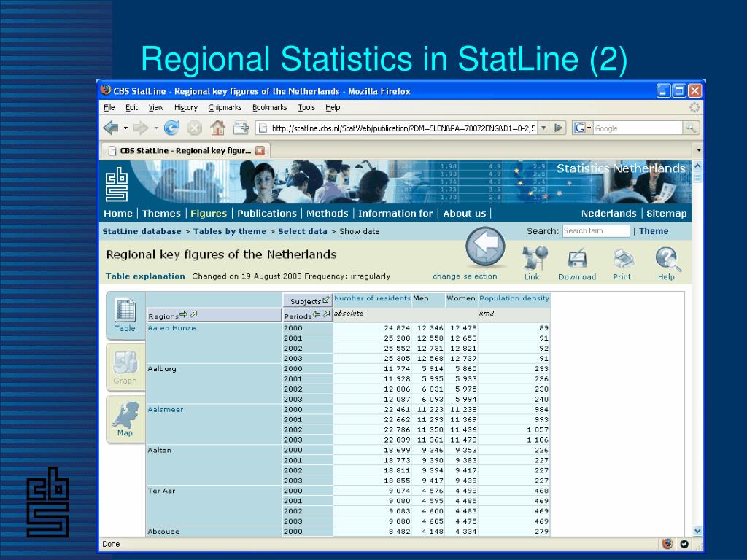
Task: Click the Help magnifier icon
Action: click(x=668, y=259)
